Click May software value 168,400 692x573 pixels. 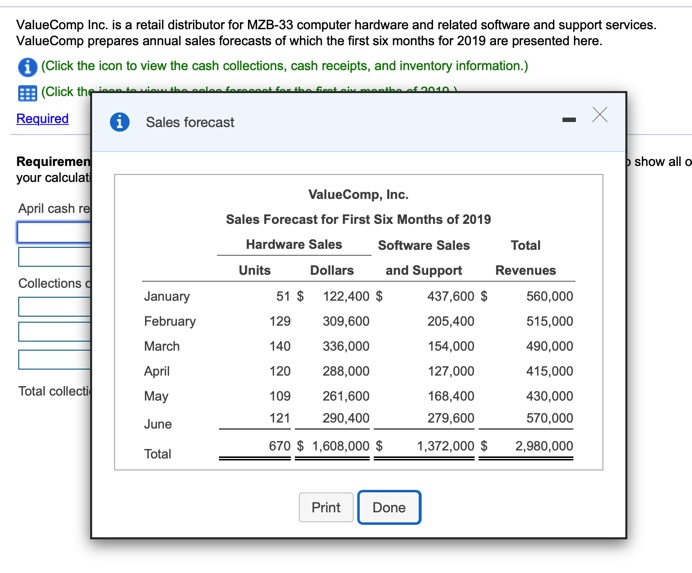tap(451, 396)
